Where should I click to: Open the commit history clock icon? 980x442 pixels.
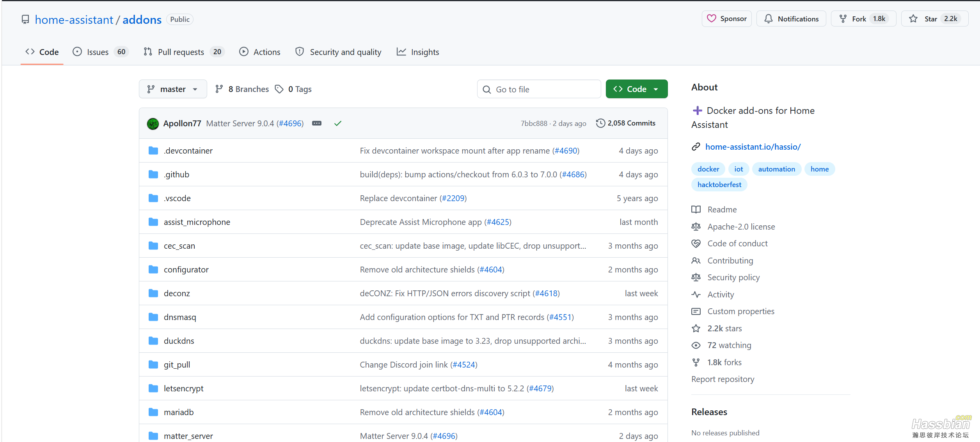click(600, 123)
